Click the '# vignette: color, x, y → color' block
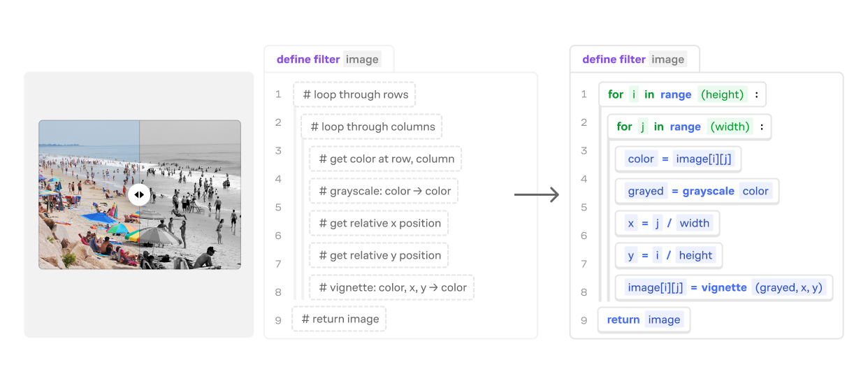The image size is (868, 381). [x=392, y=288]
